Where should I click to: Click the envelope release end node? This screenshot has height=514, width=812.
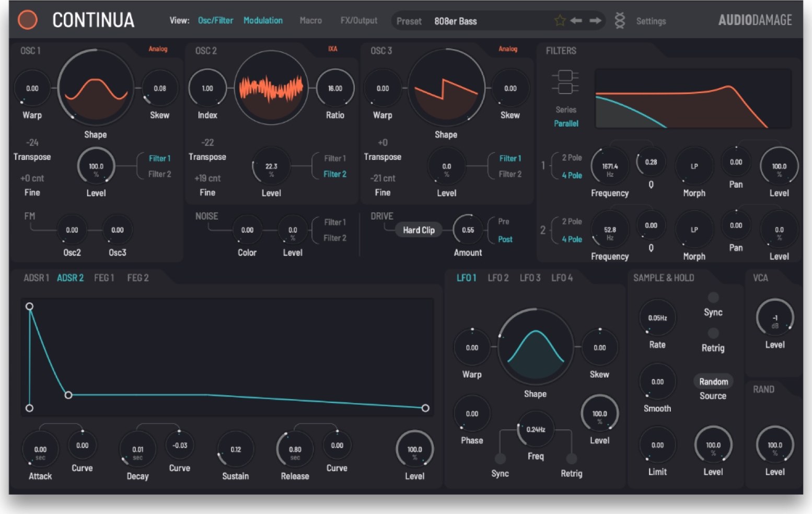point(425,408)
